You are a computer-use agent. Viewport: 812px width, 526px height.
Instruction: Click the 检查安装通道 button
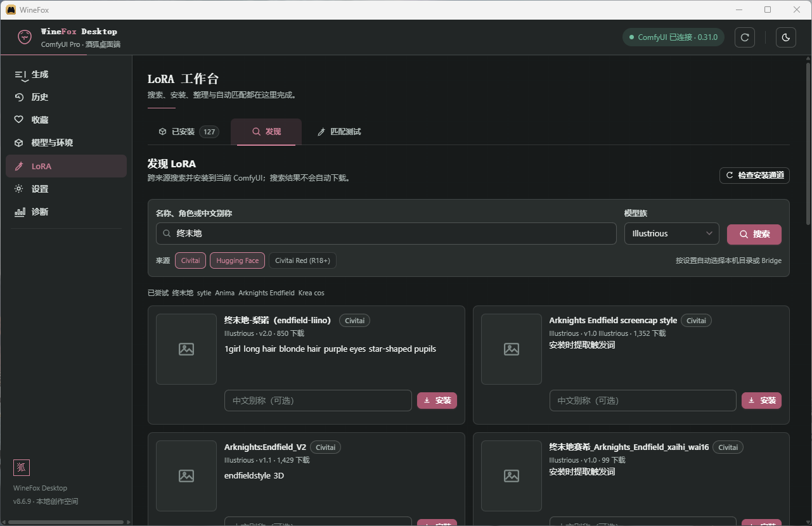tap(754, 175)
